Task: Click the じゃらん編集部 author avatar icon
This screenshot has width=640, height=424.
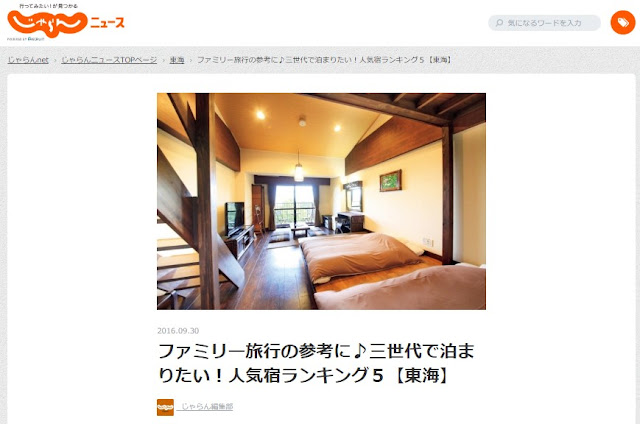Action: (165, 407)
